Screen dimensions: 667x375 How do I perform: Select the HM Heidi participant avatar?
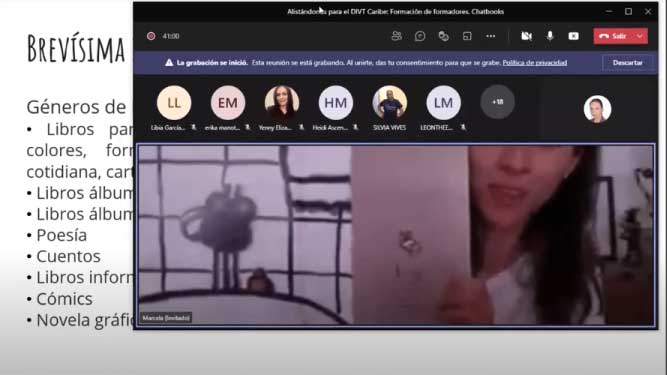336,103
